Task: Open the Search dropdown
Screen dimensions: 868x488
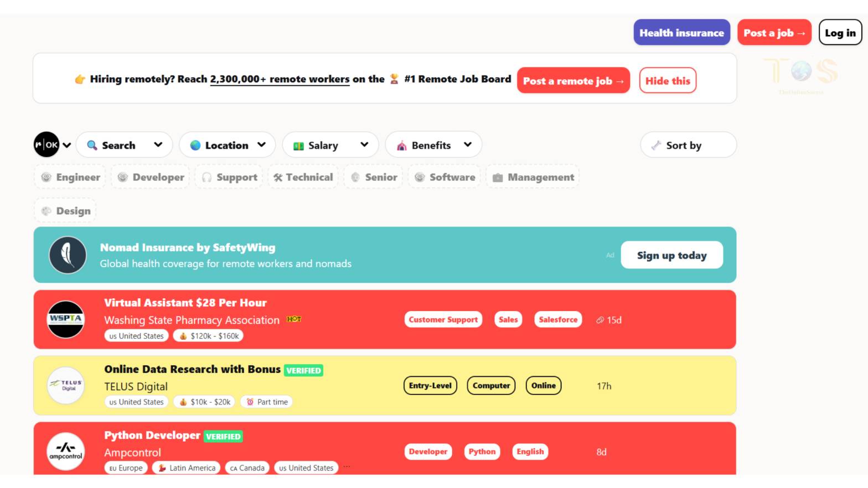Action: 125,145
